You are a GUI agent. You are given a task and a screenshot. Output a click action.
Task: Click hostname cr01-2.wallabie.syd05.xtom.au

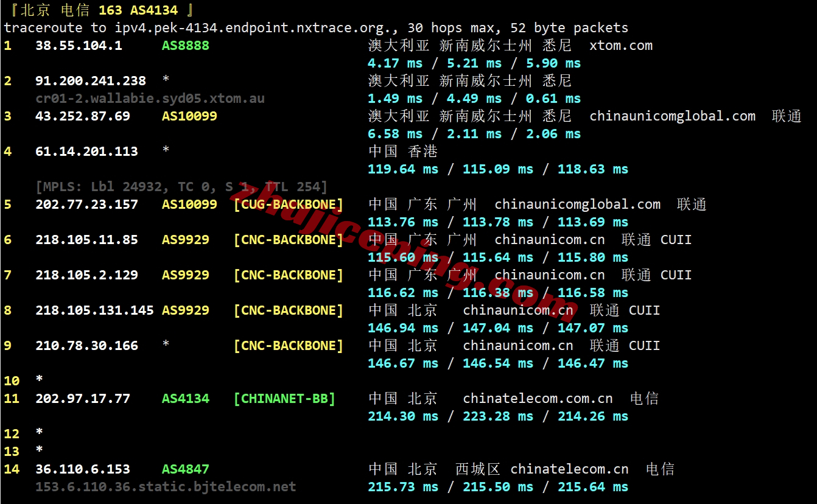[x=150, y=99]
